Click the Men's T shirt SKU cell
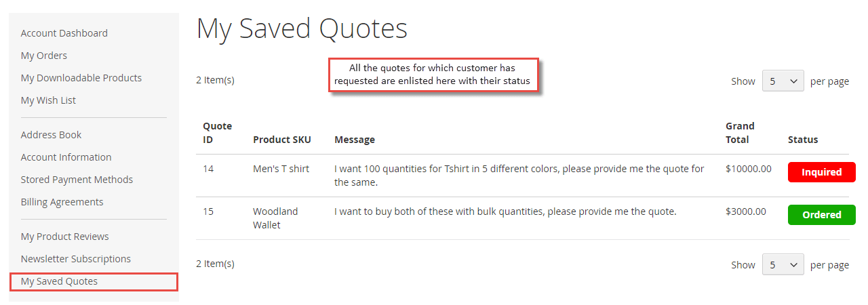Image resolution: width=868 pixels, height=305 pixels. pyautogui.click(x=281, y=169)
